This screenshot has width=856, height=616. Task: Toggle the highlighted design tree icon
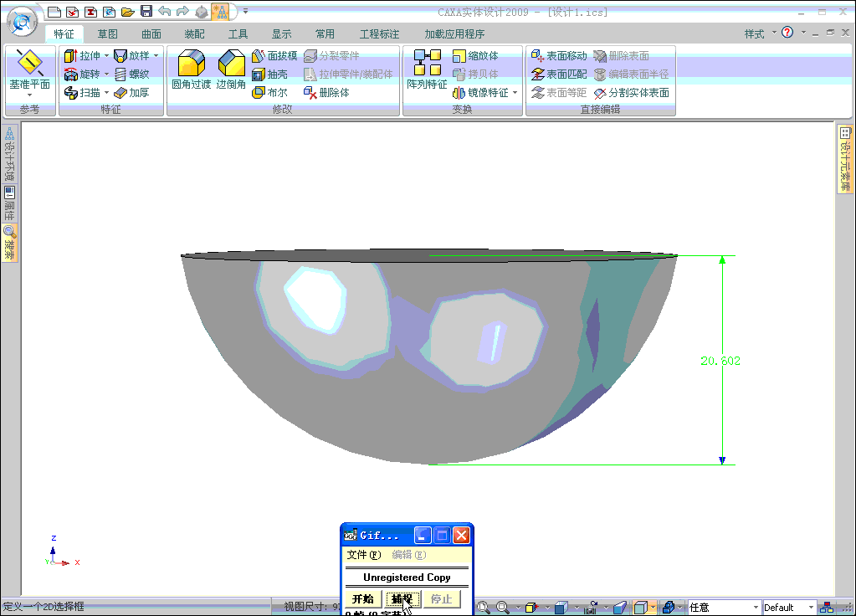click(221, 12)
